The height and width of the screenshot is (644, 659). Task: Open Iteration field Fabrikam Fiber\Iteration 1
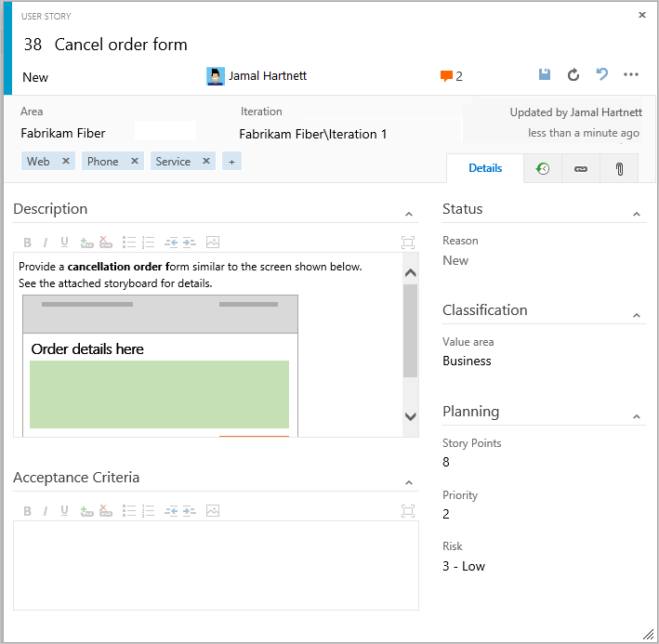point(312,134)
